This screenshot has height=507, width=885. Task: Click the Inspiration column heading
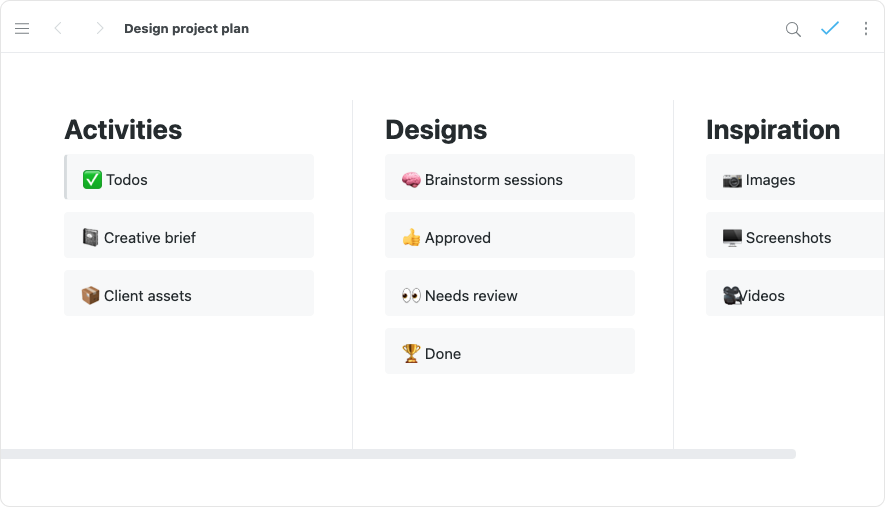pyautogui.click(x=773, y=130)
